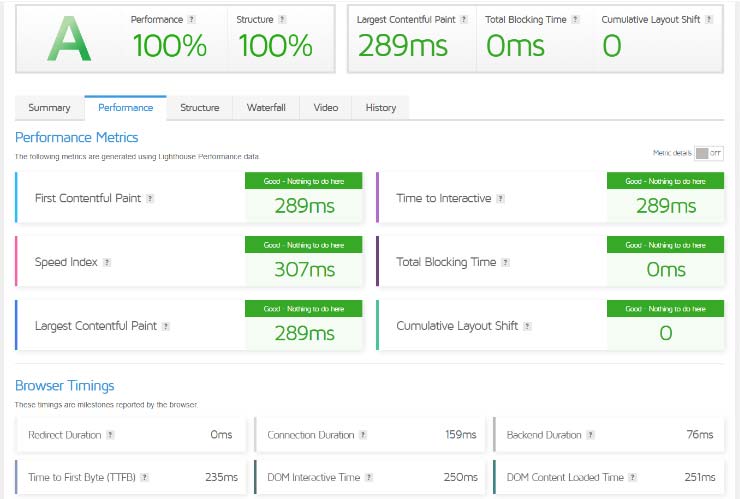The height and width of the screenshot is (499, 740).
Task: Open the Video tab
Action: 326,108
